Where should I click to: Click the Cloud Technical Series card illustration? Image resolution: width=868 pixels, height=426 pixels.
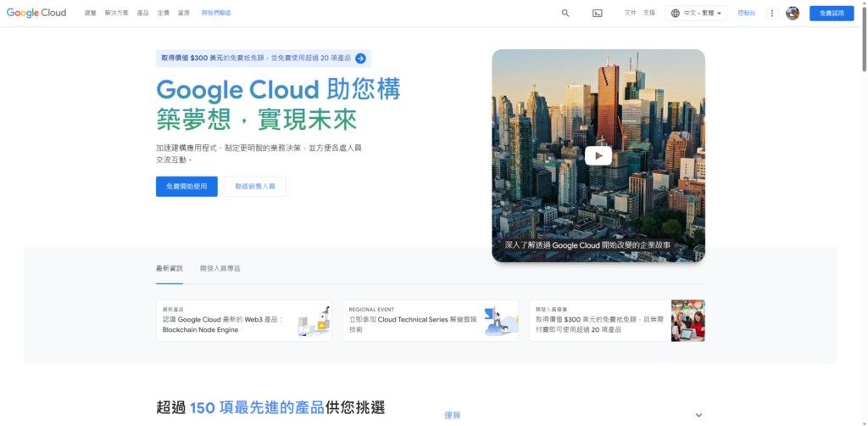click(500, 322)
